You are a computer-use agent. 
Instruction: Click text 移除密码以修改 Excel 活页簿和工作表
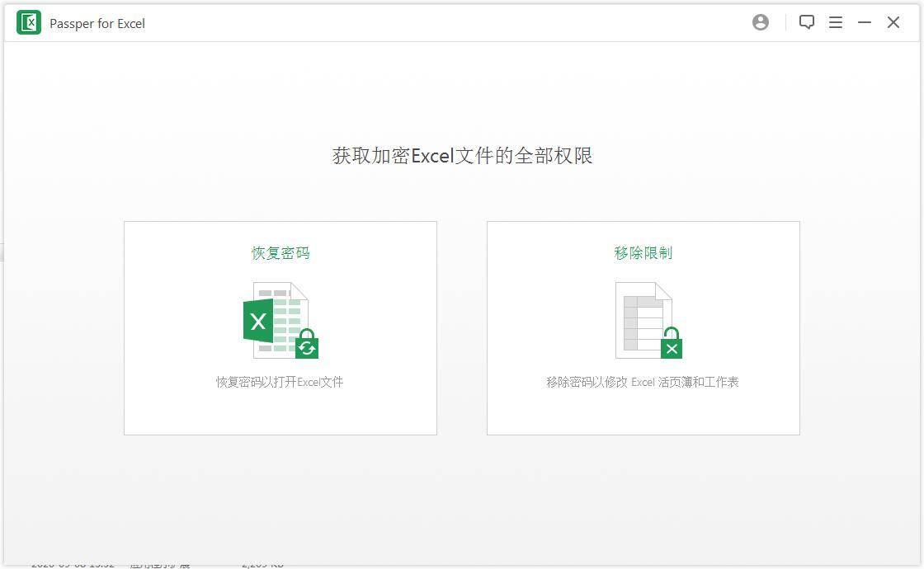(643, 382)
